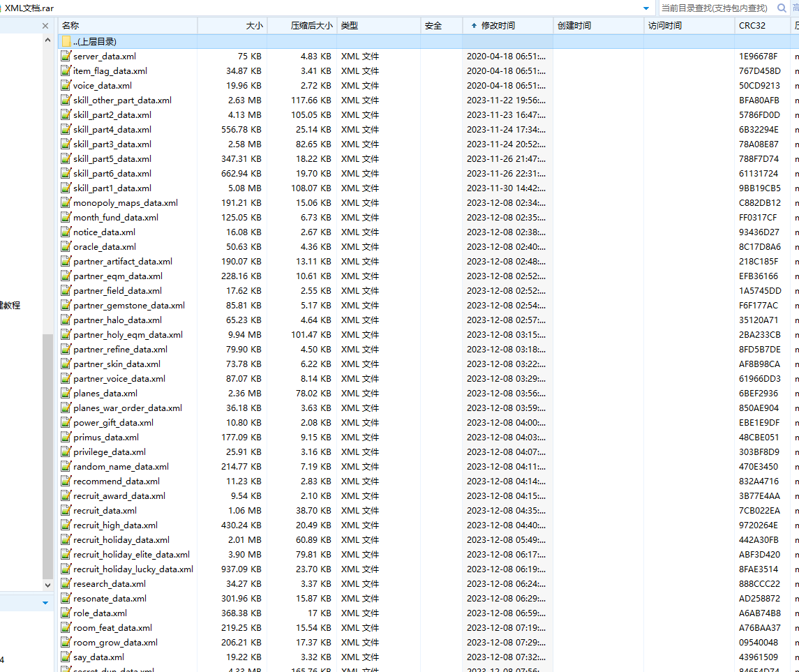Click the research_data.xml file name
The image size is (799, 672).
[110, 584]
